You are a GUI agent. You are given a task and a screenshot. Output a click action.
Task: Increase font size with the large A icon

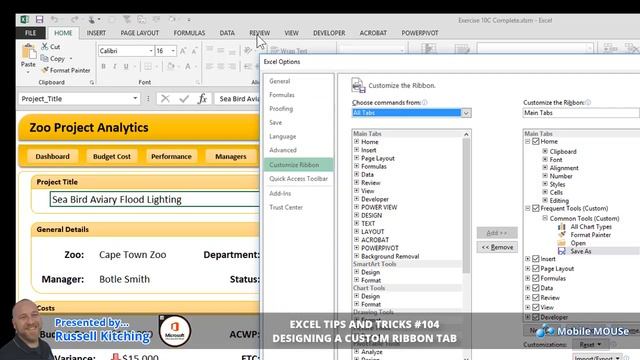click(183, 51)
